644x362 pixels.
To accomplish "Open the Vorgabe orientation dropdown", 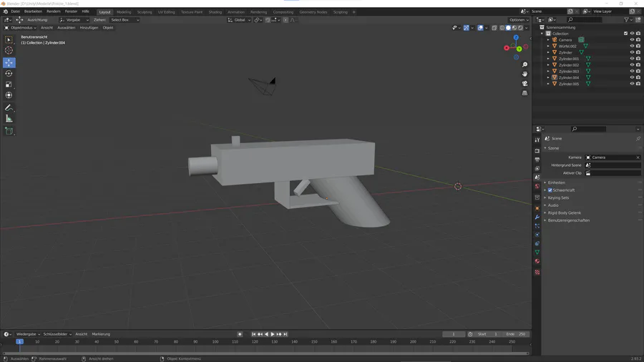I will coord(74,20).
